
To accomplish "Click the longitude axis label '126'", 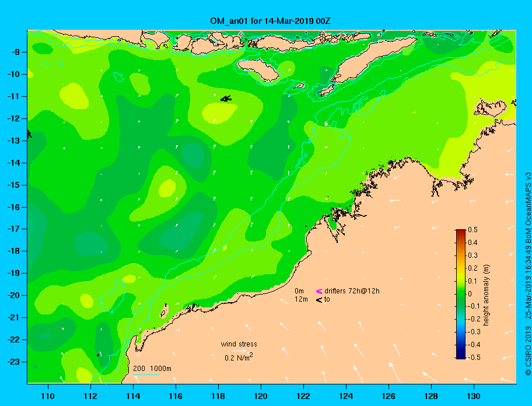I will 388,396.
